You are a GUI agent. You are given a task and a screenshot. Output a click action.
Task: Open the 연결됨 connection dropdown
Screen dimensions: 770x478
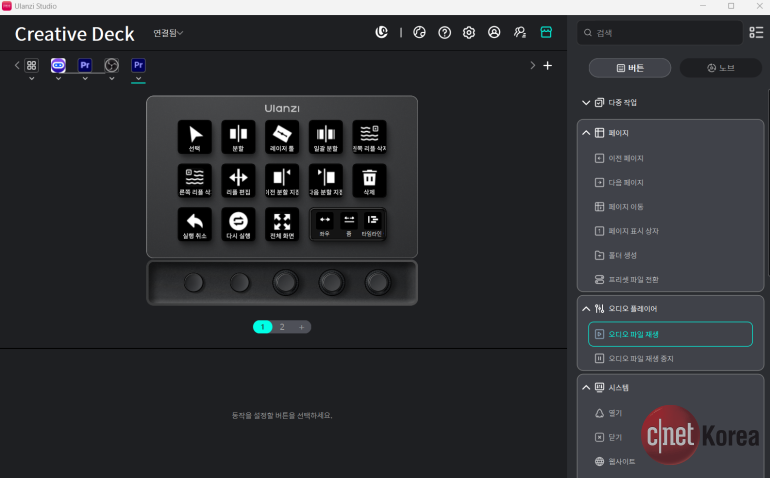[168, 33]
